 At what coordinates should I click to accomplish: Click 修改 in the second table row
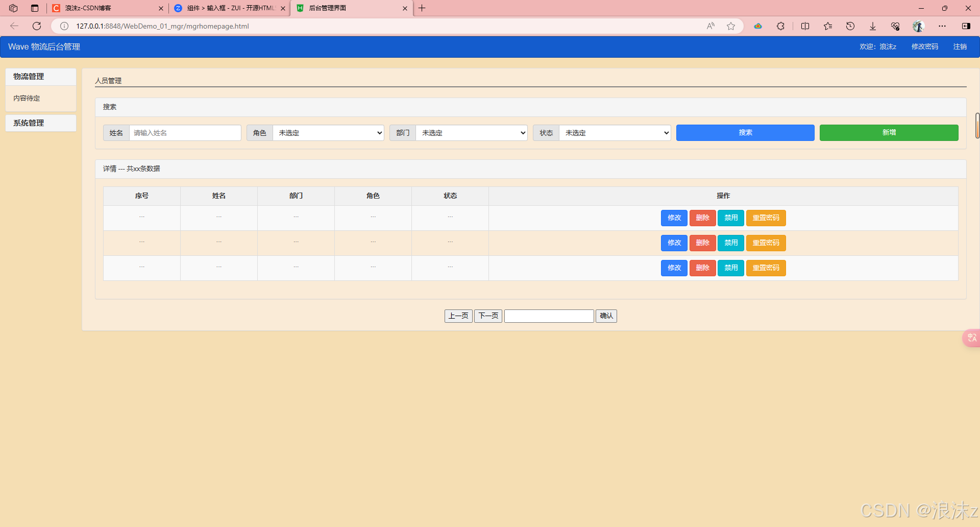pyautogui.click(x=674, y=243)
